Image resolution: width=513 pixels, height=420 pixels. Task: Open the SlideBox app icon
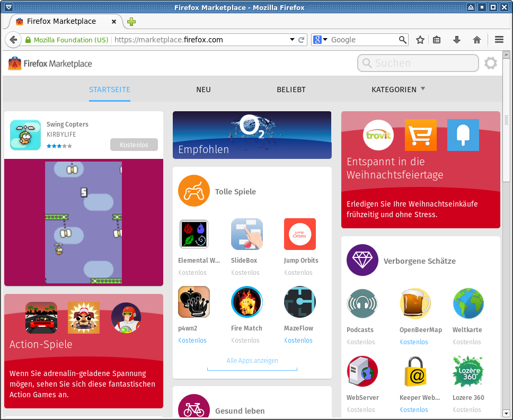tap(246, 234)
